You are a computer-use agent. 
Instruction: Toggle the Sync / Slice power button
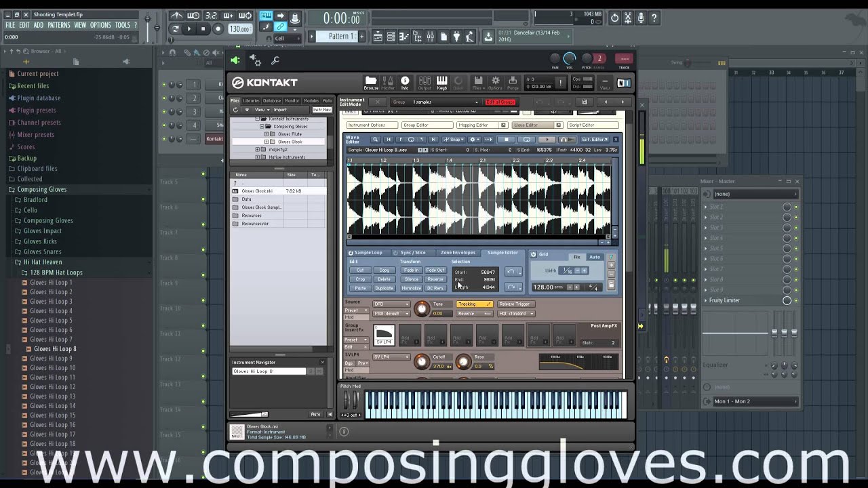coord(396,253)
